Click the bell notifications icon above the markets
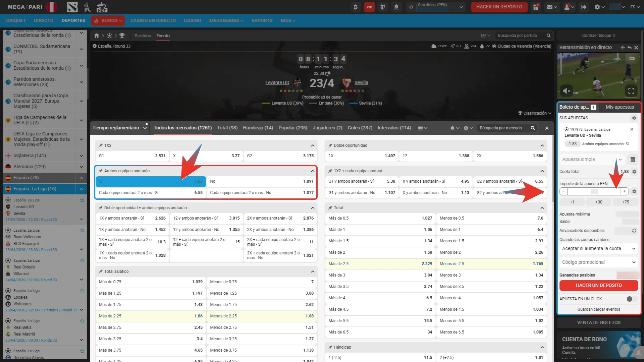 [x=452, y=128]
